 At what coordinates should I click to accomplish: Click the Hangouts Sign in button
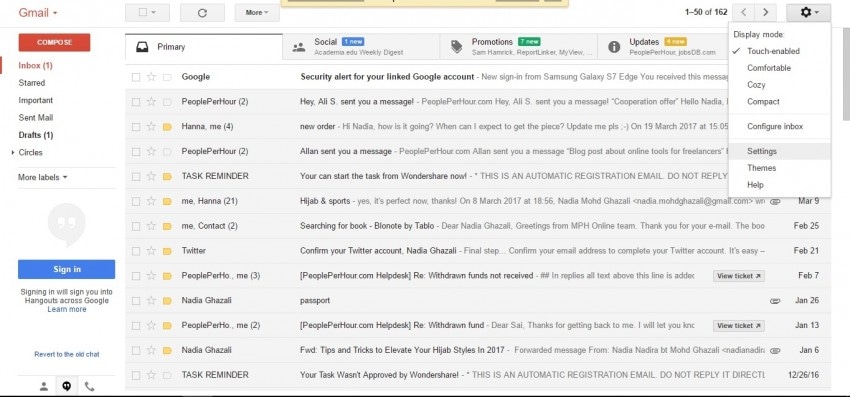tap(67, 269)
